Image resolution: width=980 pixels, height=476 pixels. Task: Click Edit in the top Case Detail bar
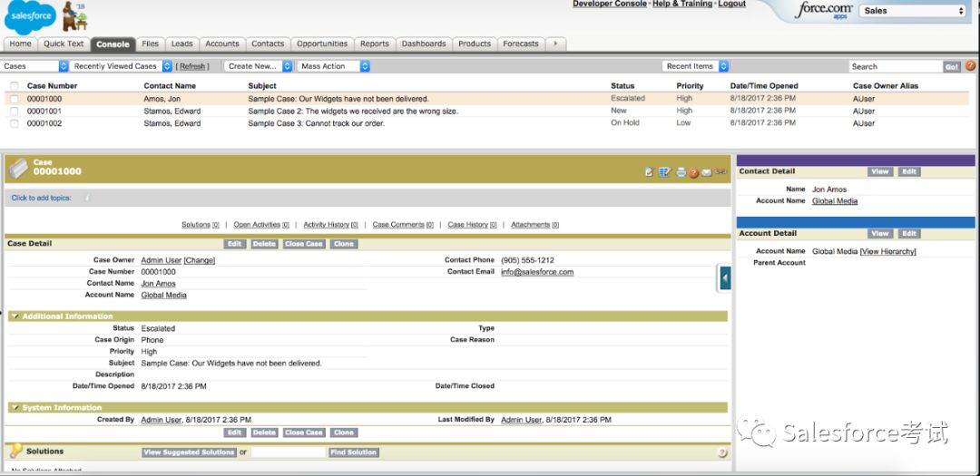pyautogui.click(x=234, y=244)
